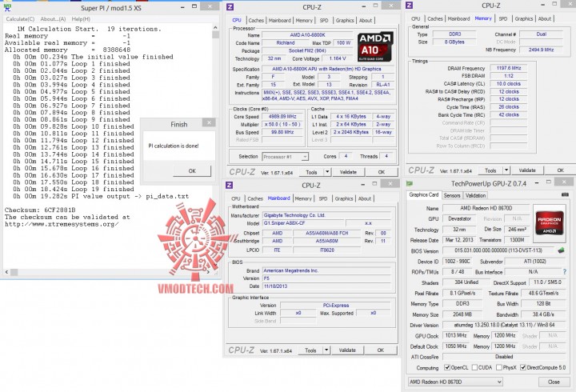Click the Code Name value Richland
The height and width of the screenshot is (392, 576).
tap(286, 43)
